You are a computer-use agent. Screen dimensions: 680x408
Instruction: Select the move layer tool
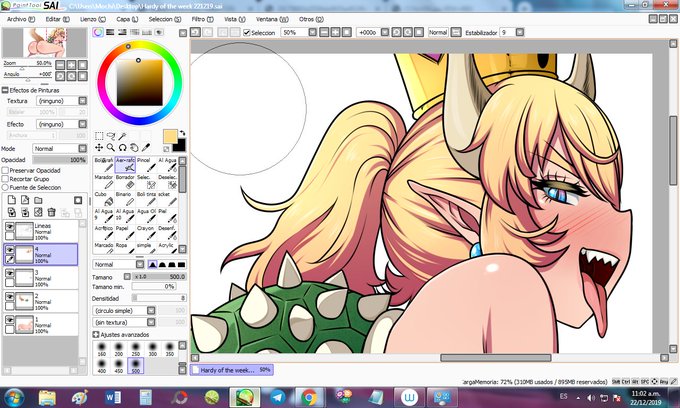tap(99, 148)
